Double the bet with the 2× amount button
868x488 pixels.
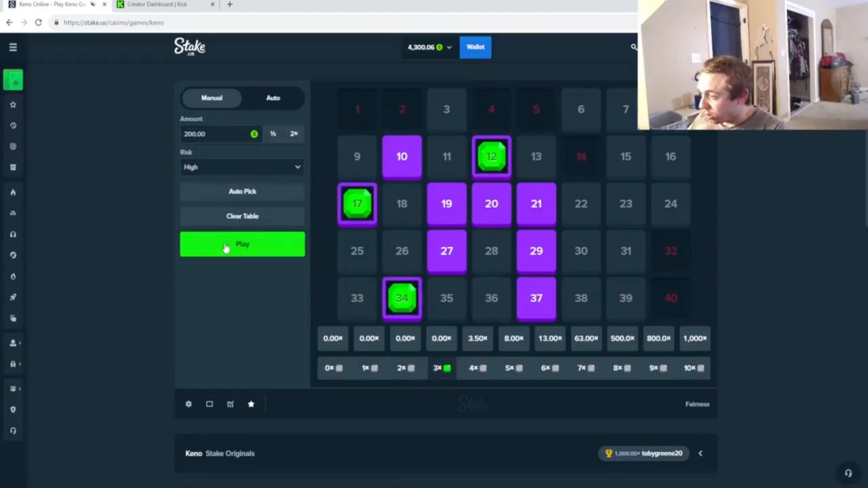click(x=294, y=134)
